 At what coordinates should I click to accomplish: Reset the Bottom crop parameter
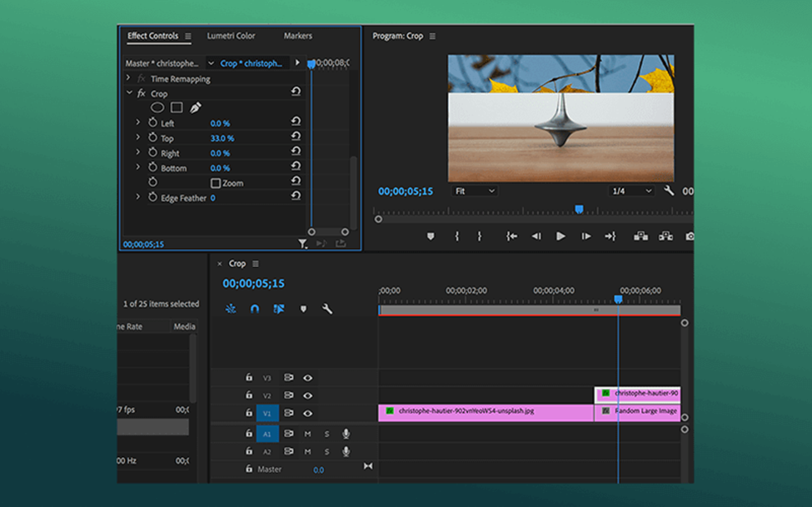click(296, 167)
